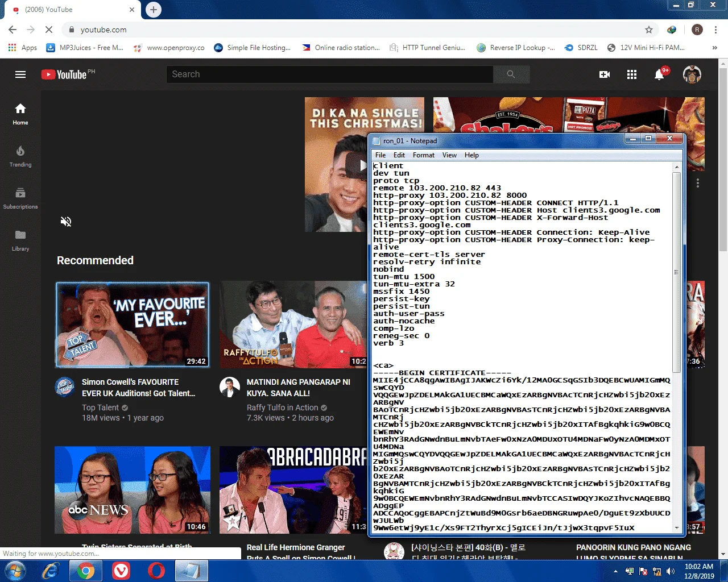Open Notepad Format menu
Screen dimensions: 728x582
(x=424, y=155)
